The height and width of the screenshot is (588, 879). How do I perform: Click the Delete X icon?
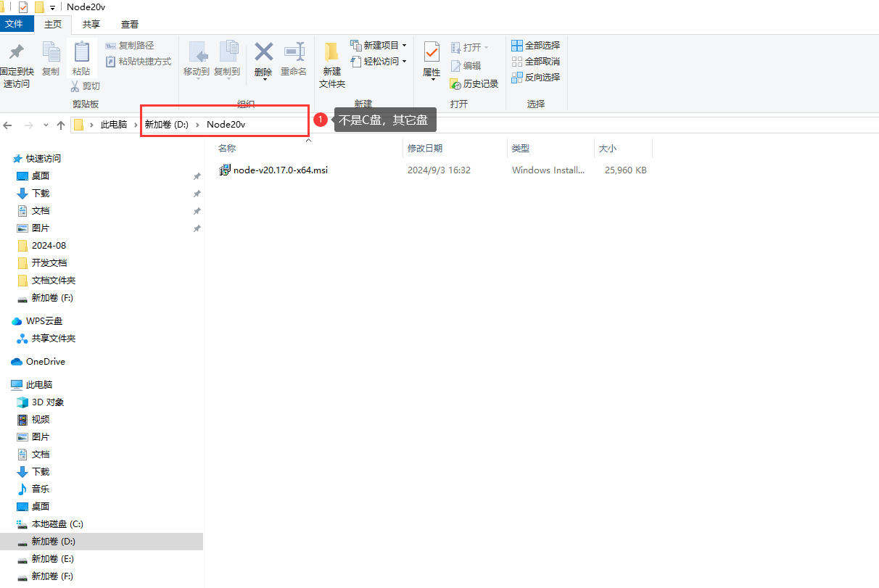pyautogui.click(x=263, y=51)
